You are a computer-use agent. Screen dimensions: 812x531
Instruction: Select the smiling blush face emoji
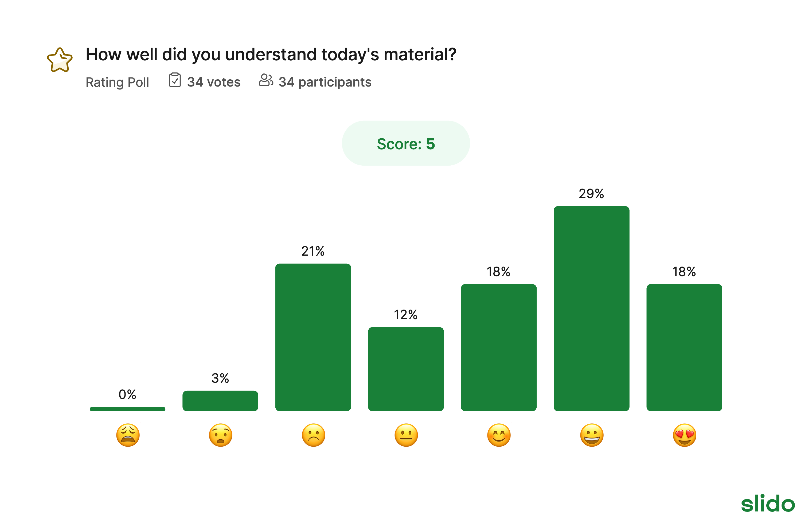[x=499, y=435]
